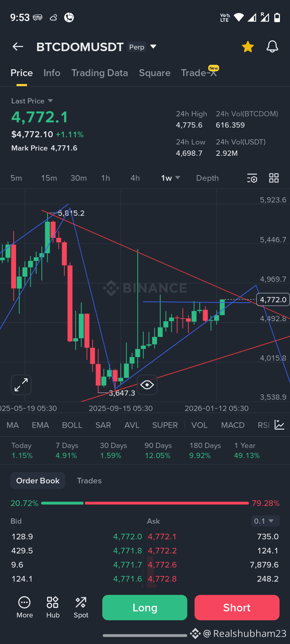Tap the 3,647.3 low marker on chart
This screenshot has height=644, width=290.
pos(122,393)
